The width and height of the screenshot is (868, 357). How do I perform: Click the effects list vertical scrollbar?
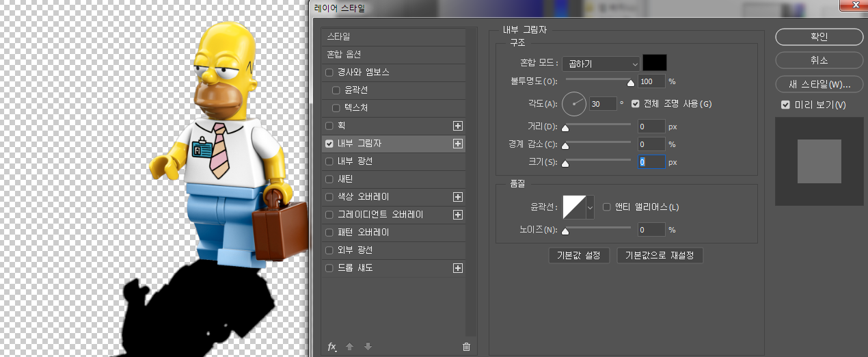point(472,181)
